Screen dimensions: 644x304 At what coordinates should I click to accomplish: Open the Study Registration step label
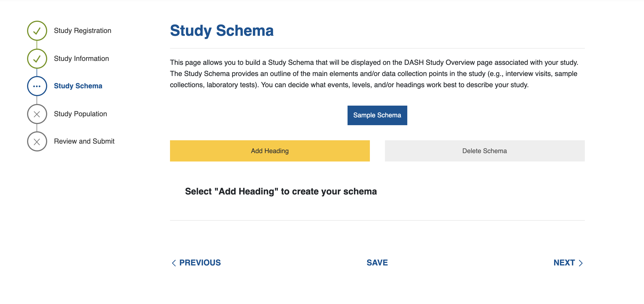pyautogui.click(x=82, y=31)
